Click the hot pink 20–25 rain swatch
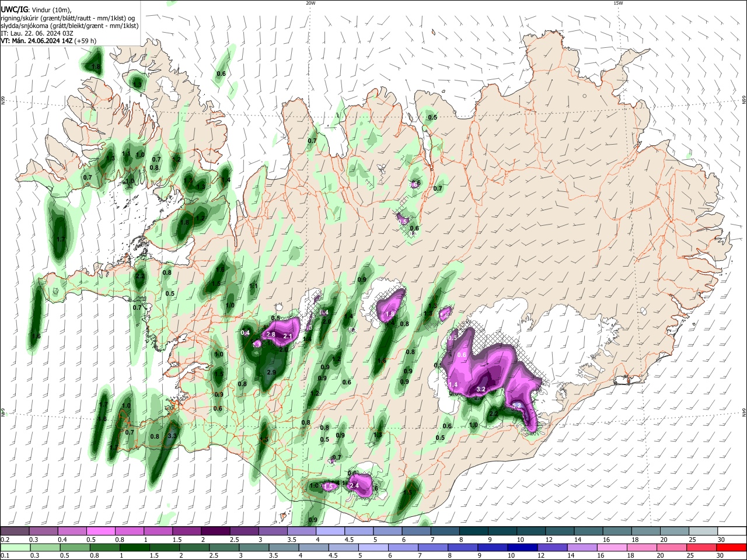 pyautogui.click(x=672, y=548)
